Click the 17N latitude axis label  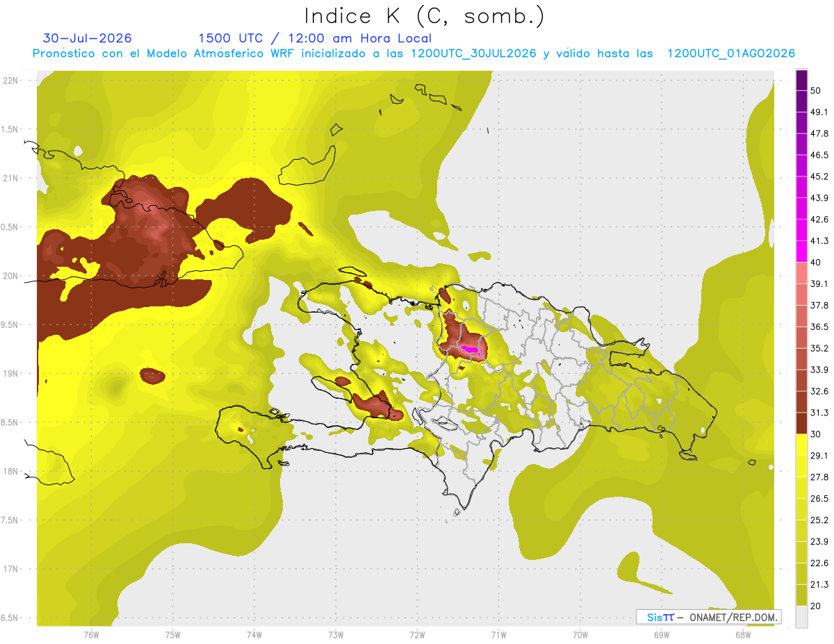point(10,569)
